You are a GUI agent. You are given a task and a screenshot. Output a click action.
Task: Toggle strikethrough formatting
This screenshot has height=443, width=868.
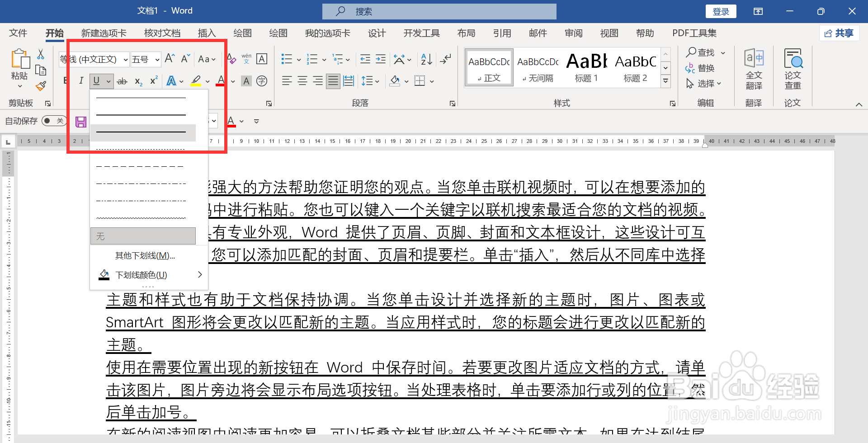122,81
